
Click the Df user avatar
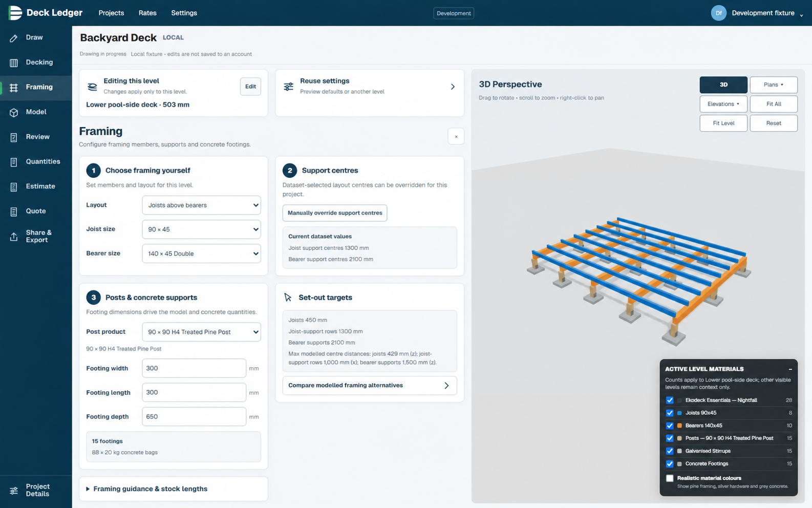click(719, 13)
